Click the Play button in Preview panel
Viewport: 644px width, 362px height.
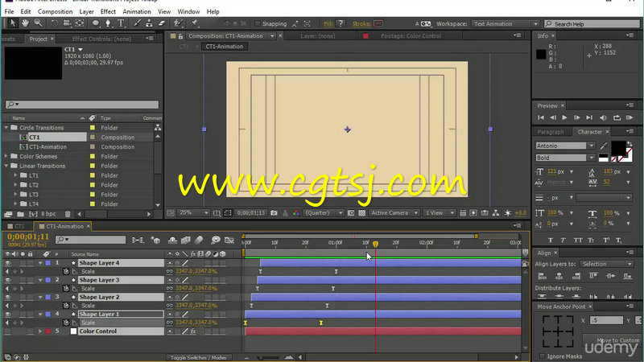(565, 117)
